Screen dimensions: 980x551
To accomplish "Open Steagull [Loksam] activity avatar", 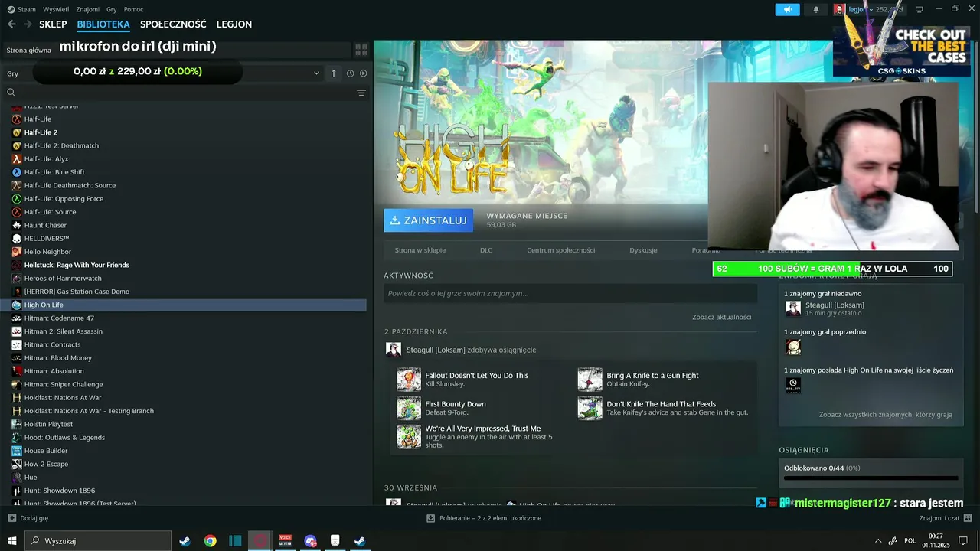I will click(394, 350).
